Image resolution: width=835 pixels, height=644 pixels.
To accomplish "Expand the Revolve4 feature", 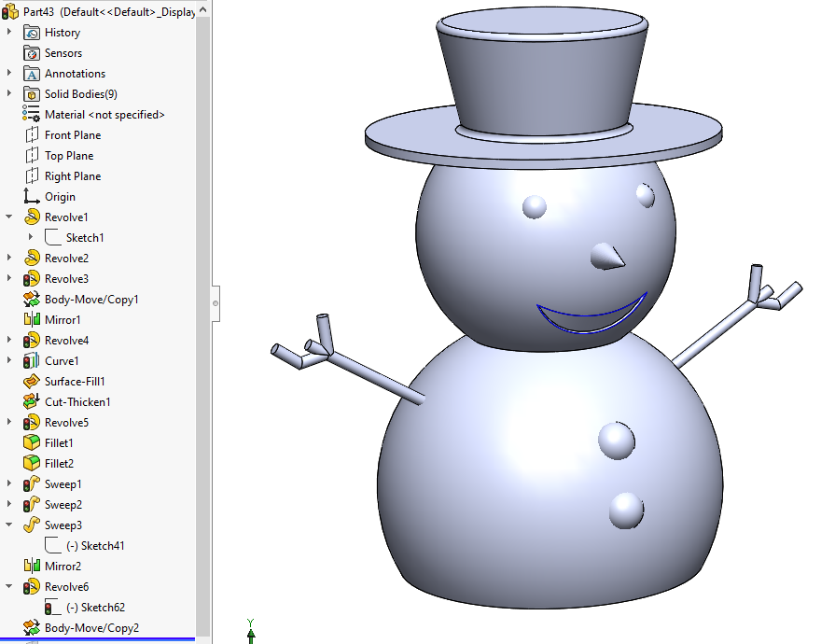I will [9, 340].
